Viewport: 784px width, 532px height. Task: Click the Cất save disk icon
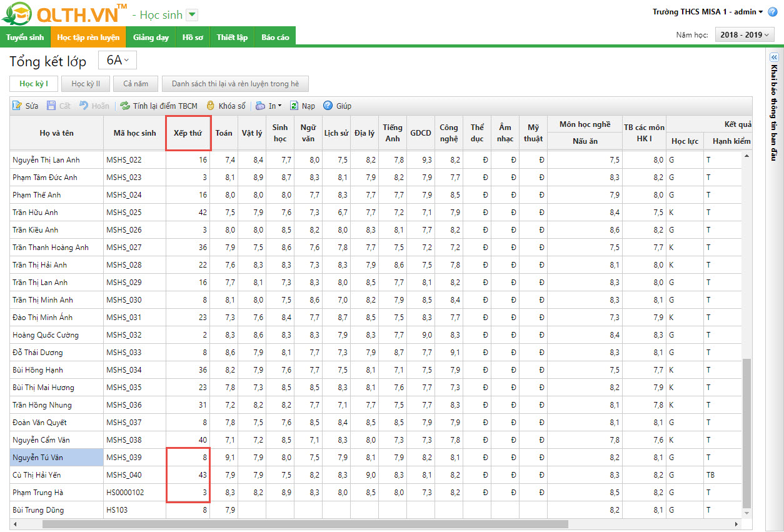coord(51,106)
